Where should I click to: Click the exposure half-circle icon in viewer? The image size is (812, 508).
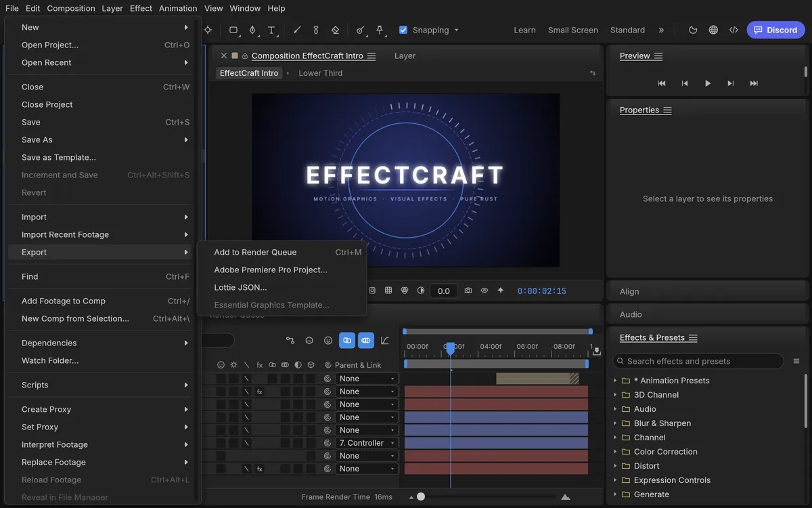421,291
